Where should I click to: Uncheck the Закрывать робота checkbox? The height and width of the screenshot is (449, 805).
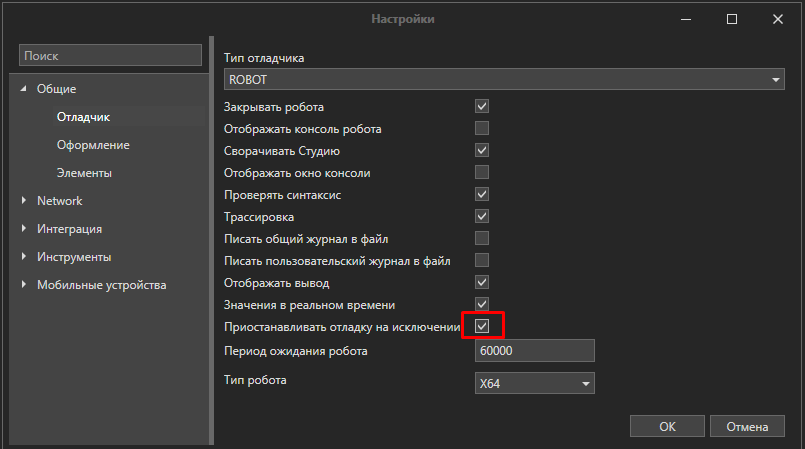482,106
